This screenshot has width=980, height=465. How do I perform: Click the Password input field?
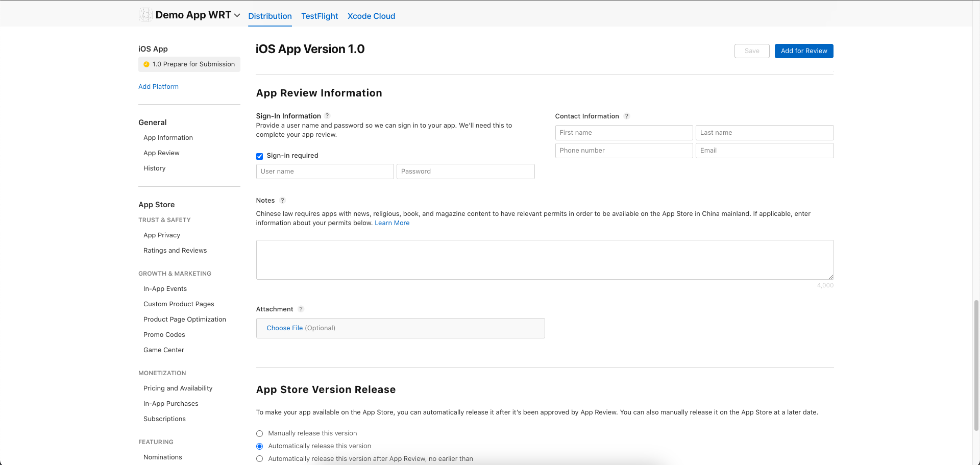coord(465,172)
